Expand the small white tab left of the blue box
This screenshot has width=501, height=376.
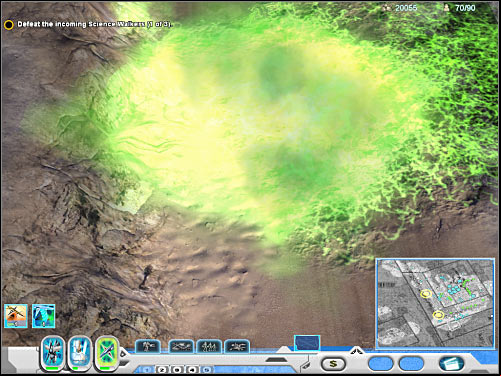click(284, 350)
